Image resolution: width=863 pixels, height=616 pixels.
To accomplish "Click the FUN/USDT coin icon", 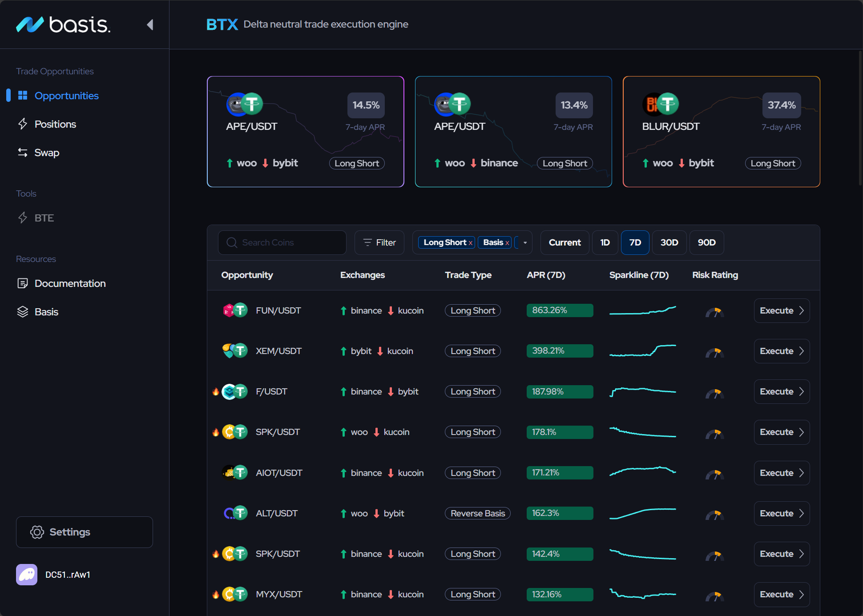I will pos(235,310).
